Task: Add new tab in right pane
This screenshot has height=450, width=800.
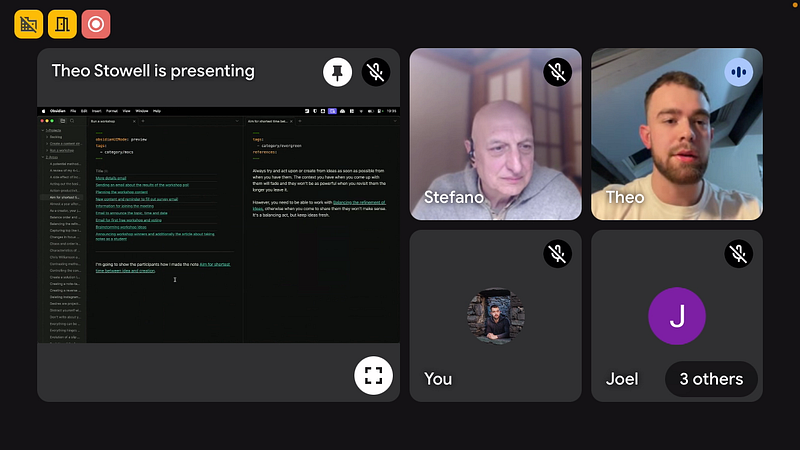Action: click(x=300, y=121)
